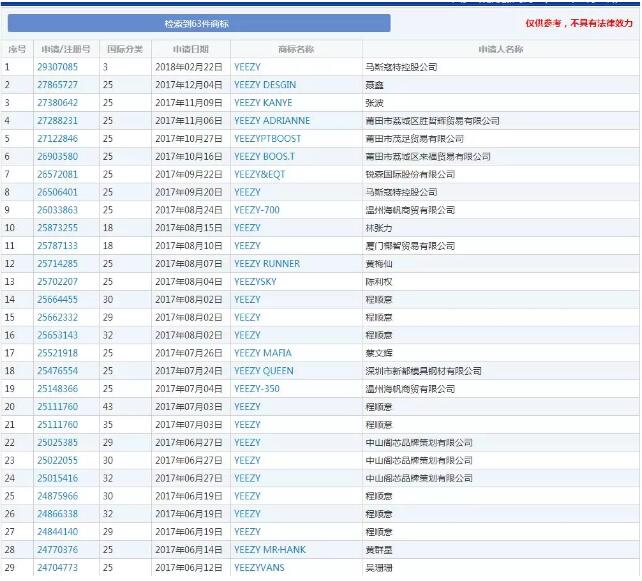
Task: Click the 国际分类 column header
Action: (x=125, y=50)
